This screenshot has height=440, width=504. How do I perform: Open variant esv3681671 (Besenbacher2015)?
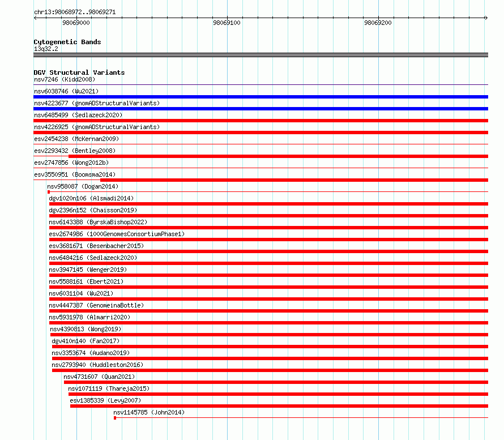(96, 246)
